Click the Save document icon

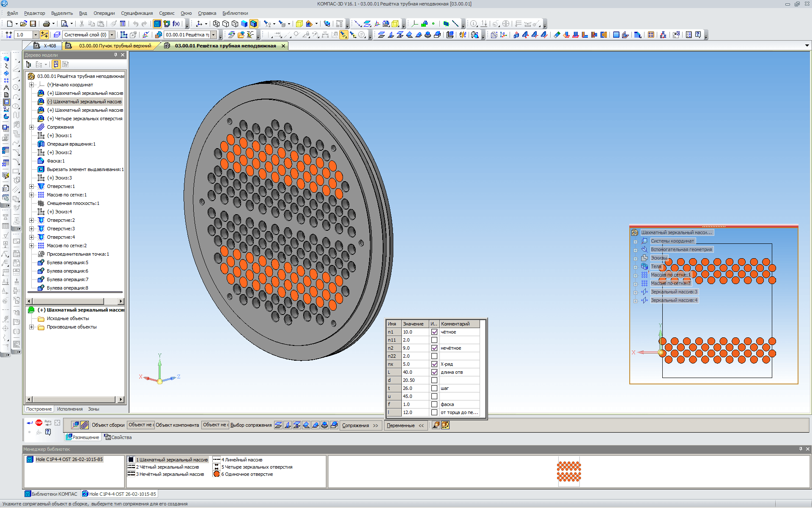click(33, 24)
